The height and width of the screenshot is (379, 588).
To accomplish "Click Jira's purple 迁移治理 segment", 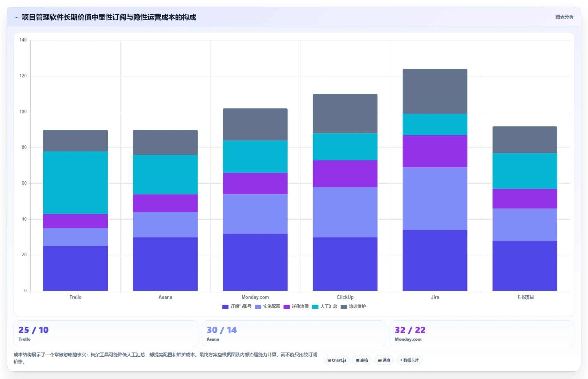I will coord(435,151).
